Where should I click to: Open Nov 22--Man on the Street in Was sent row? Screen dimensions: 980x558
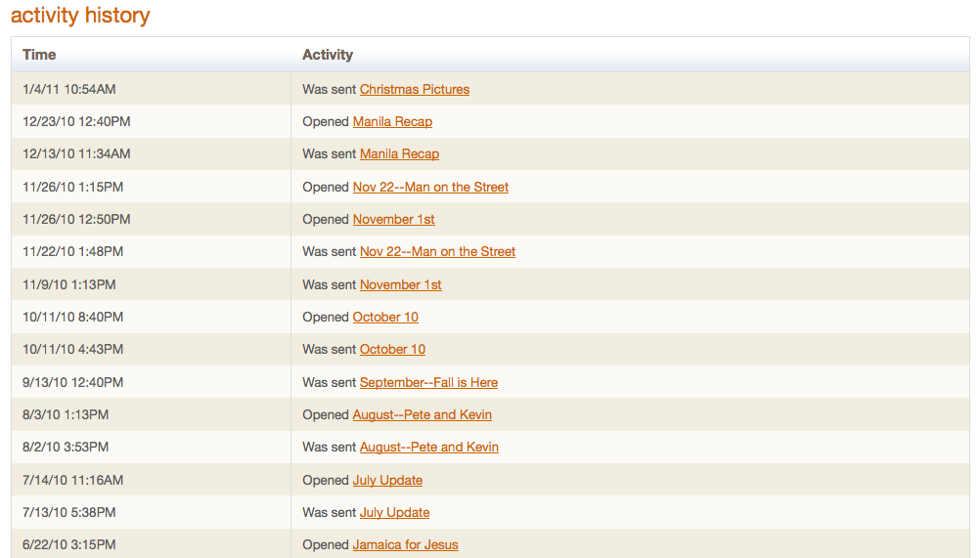coord(437,252)
